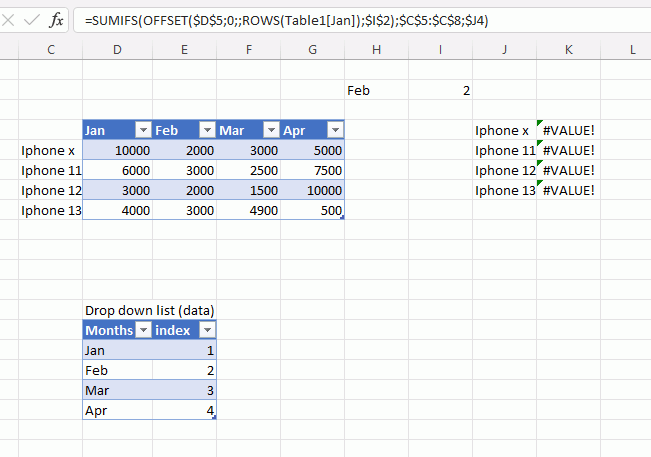
Task: Select the Iphone 13 label in column J
Action: pos(504,190)
